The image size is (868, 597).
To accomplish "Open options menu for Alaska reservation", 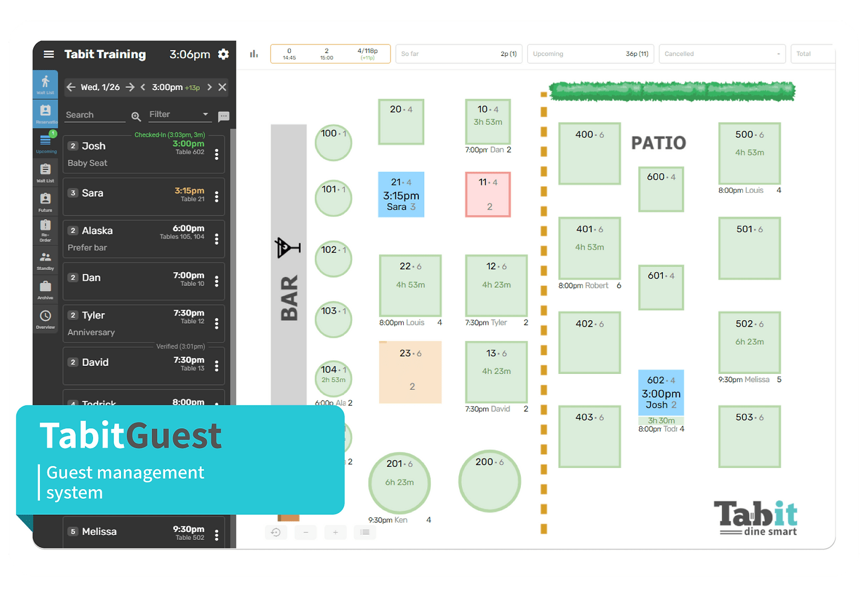I will (216, 239).
